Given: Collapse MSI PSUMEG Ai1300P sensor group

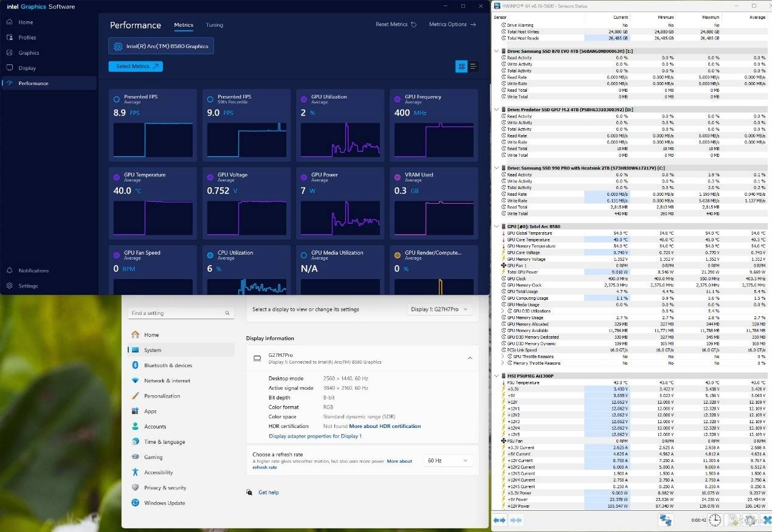Looking at the screenshot, I should 497,376.
